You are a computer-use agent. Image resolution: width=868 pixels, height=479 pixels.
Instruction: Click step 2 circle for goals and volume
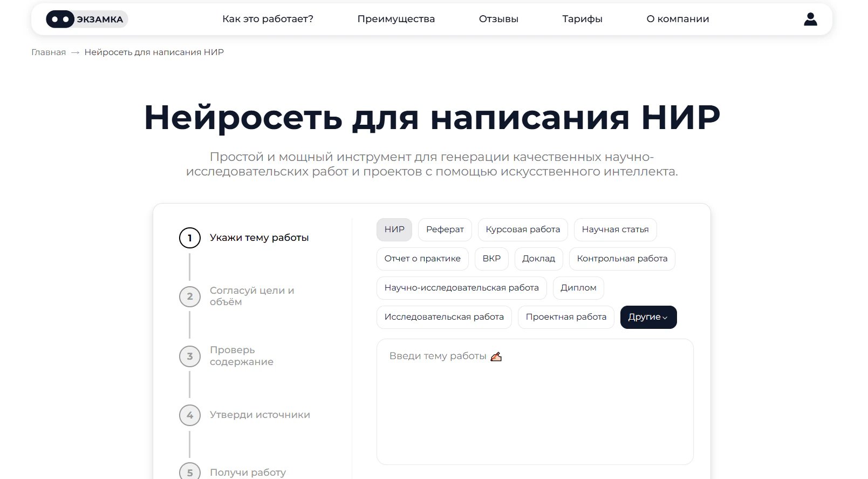click(190, 296)
